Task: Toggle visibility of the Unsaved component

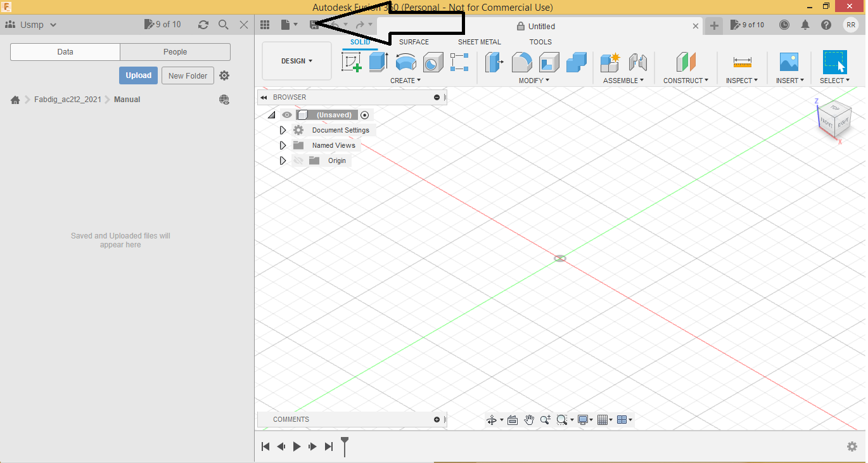Action: pos(287,115)
